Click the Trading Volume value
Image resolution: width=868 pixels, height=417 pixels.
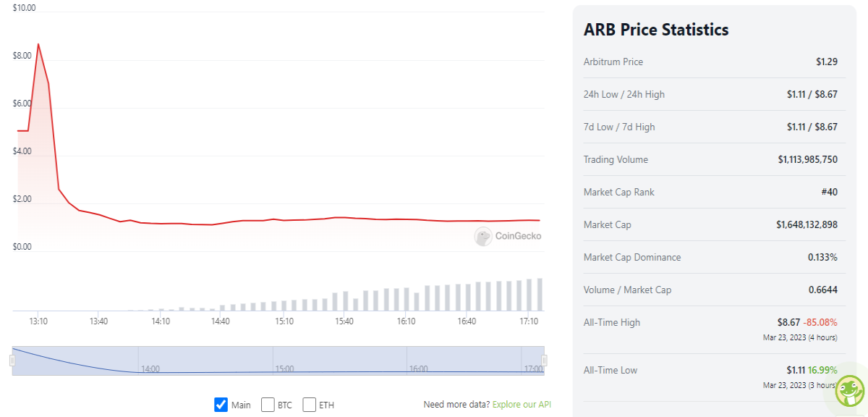(808, 159)
